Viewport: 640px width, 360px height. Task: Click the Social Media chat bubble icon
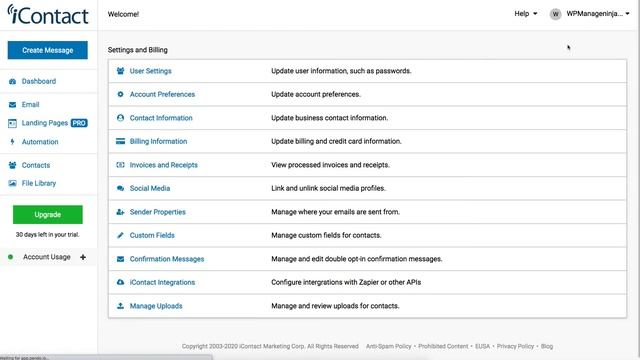[120, 189]
